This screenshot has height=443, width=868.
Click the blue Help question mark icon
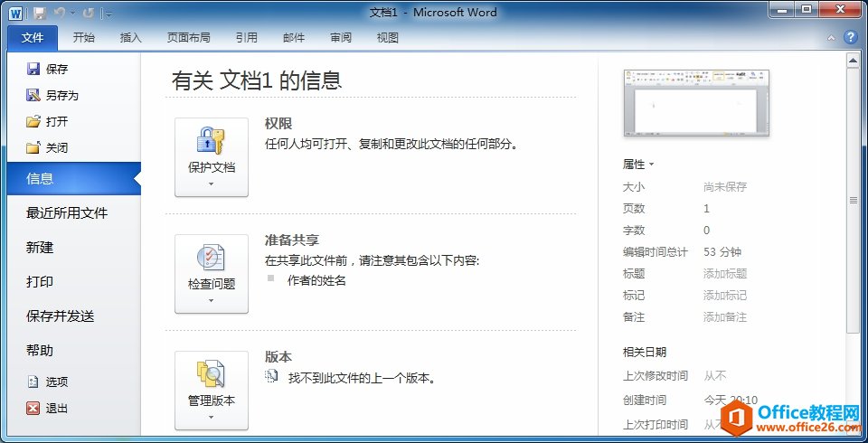(850, 38)
